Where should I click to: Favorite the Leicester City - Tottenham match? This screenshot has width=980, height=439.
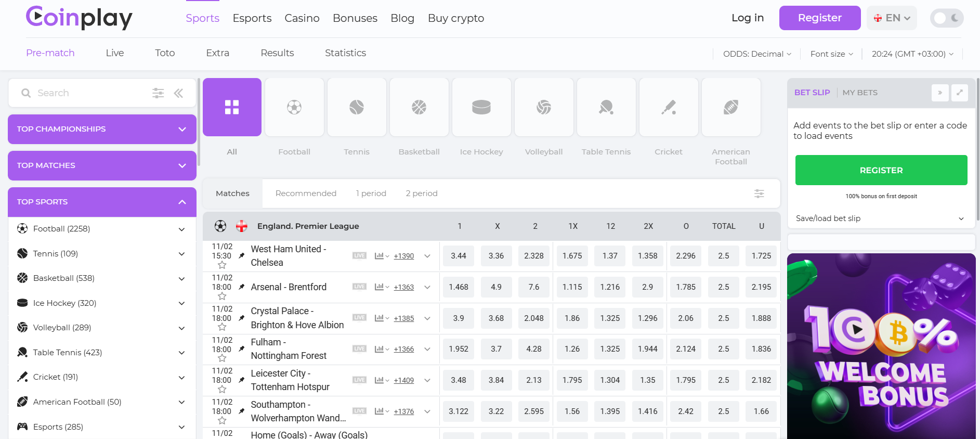pos(222,389)
